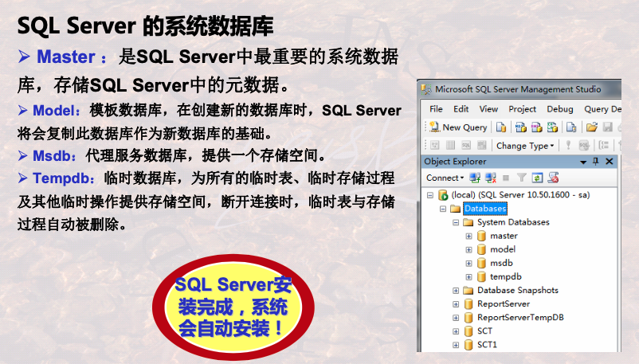639x364 pixels.
Task: Open the Debug menu
Action: pyautogui.click(x=560, y=109)
